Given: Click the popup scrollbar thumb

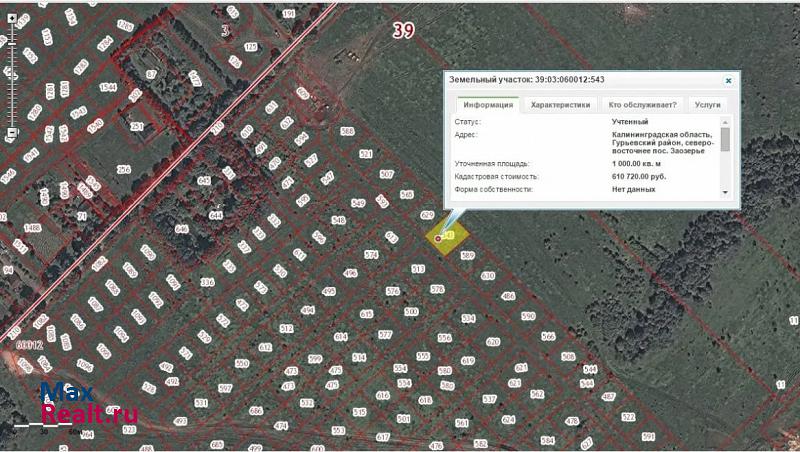Looking at the screenshot, I should 725,139.
